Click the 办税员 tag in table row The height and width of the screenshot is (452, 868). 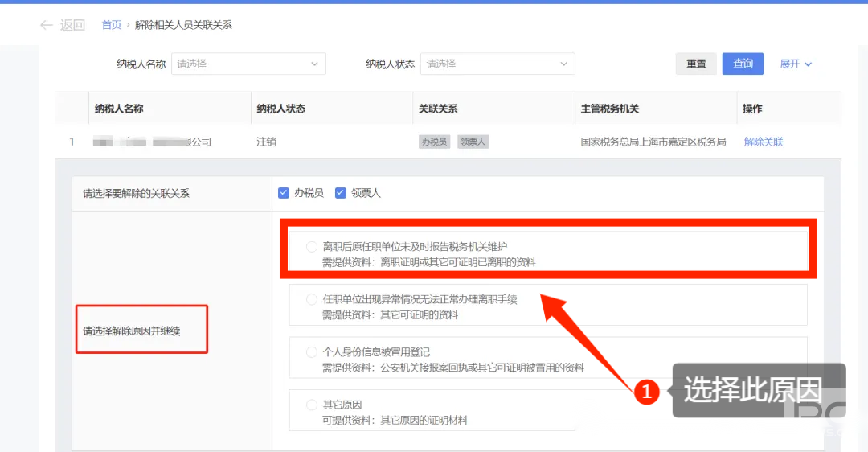[x=434, y=142]
